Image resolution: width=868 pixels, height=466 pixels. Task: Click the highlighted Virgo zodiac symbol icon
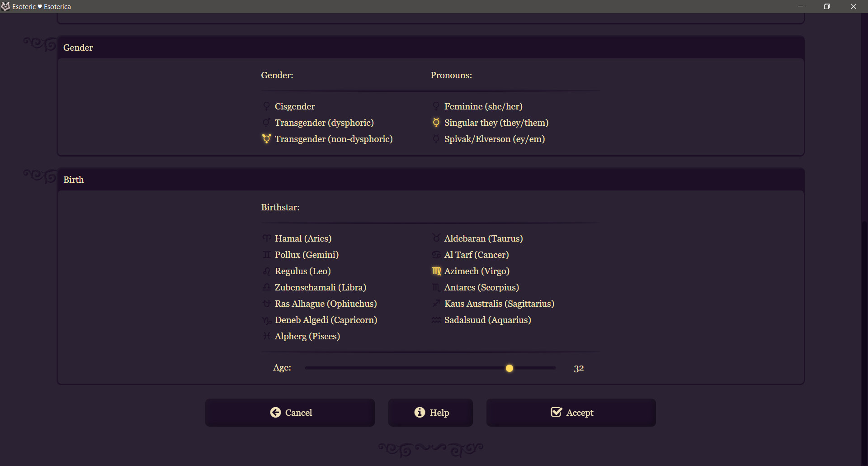436,271
